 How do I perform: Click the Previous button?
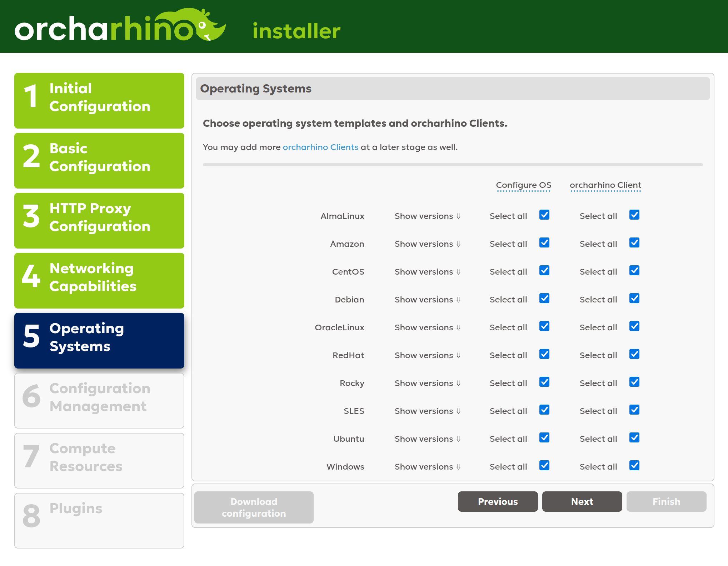point(498,501)
